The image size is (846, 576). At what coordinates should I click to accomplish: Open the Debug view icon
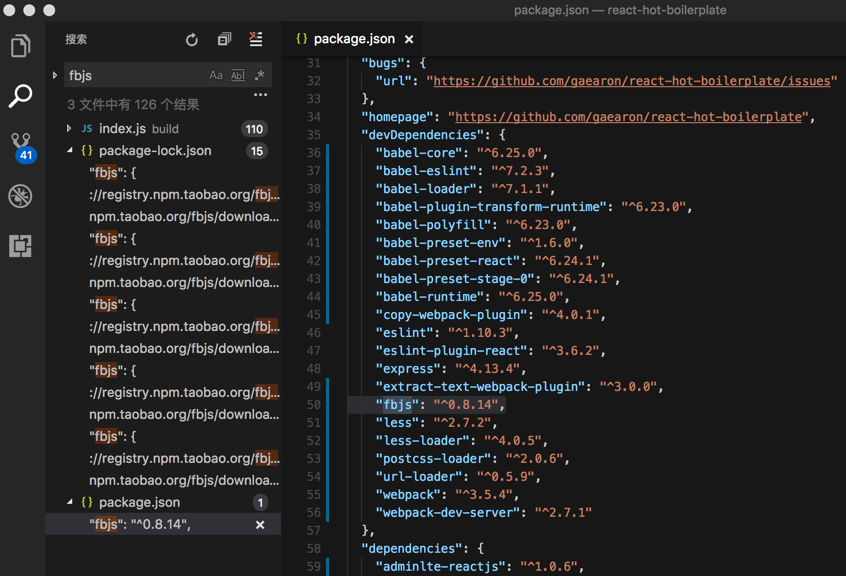21,196
